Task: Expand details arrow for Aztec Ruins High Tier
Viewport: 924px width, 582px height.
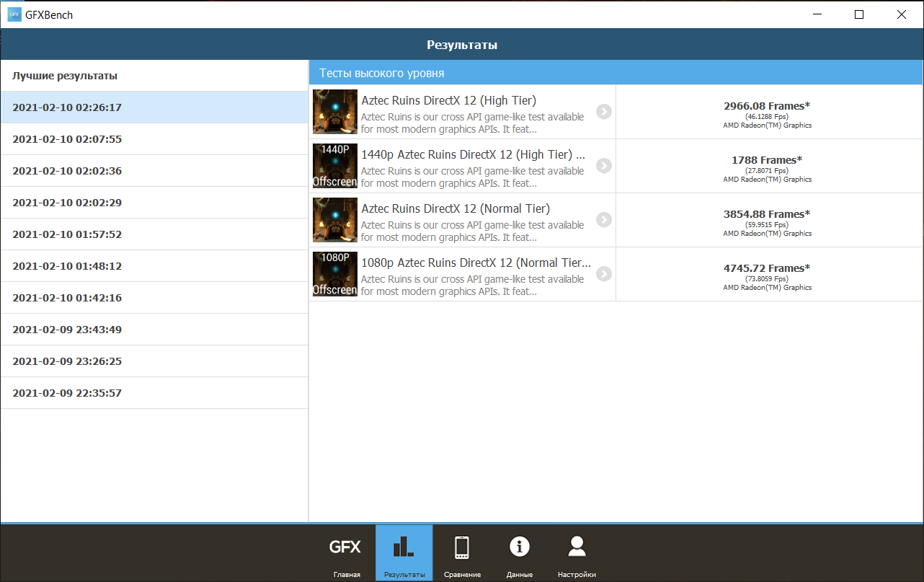Action: [x=604, y=111]
